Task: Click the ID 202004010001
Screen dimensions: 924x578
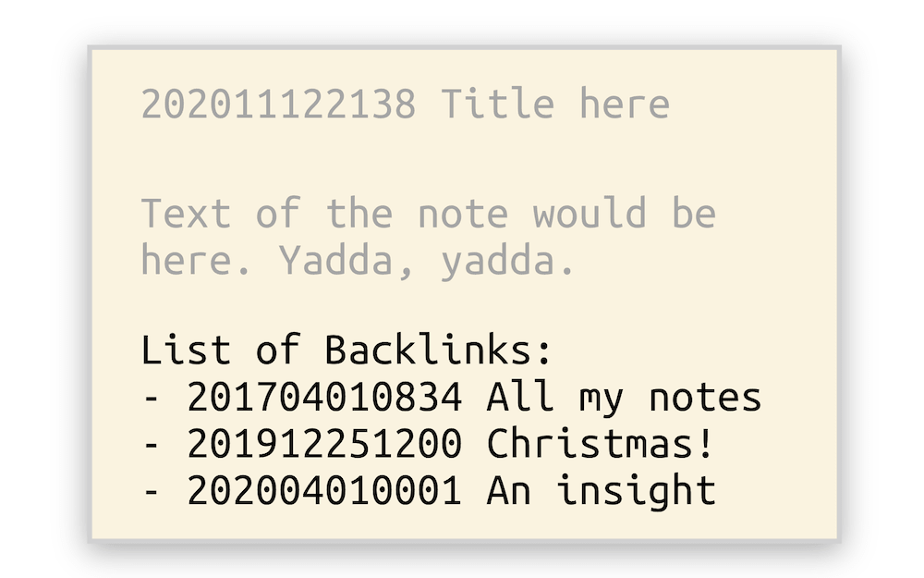Action: point(324,490)
